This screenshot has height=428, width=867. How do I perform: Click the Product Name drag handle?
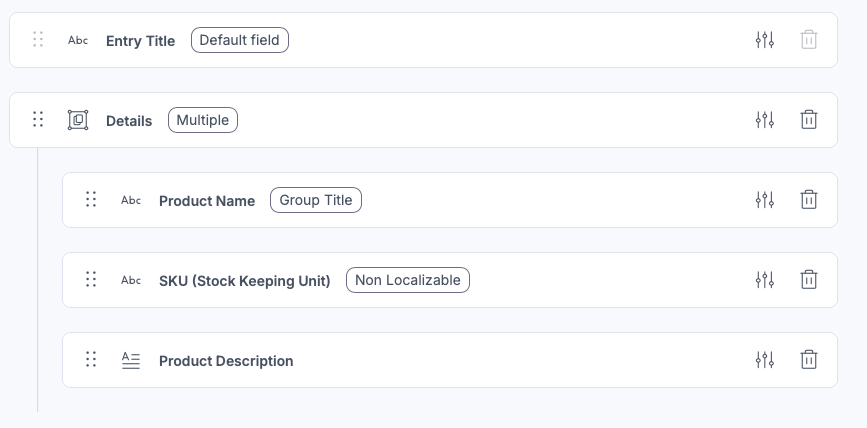point(91,200)
